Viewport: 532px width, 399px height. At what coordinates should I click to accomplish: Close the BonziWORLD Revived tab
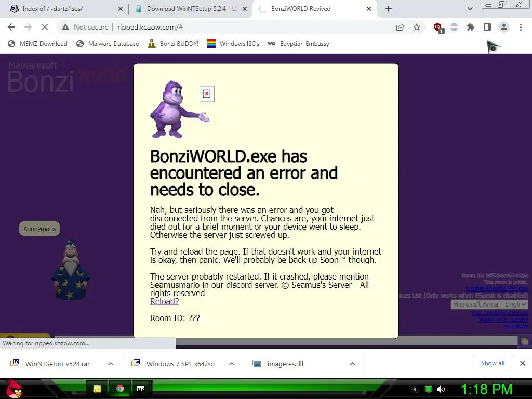point(369,9)
